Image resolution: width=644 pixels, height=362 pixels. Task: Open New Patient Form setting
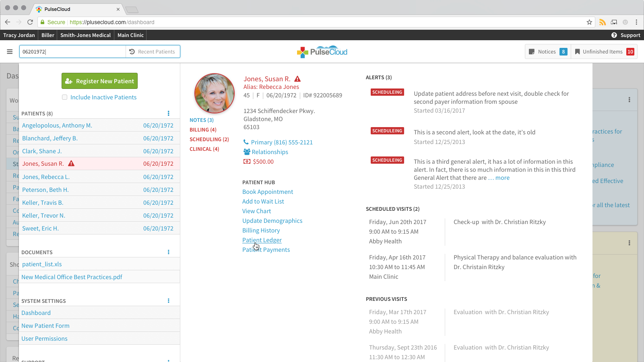pyautogui.click(x=45, y=326)
